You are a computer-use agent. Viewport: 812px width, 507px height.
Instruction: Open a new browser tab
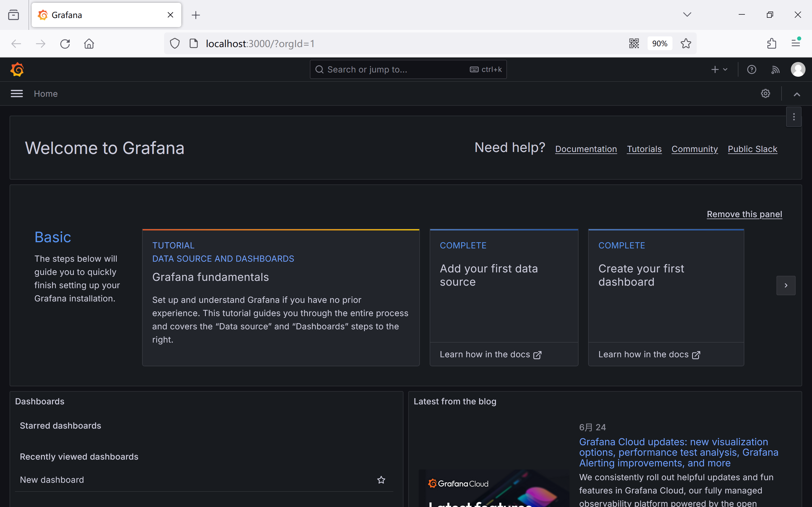(x=196, y=15)
